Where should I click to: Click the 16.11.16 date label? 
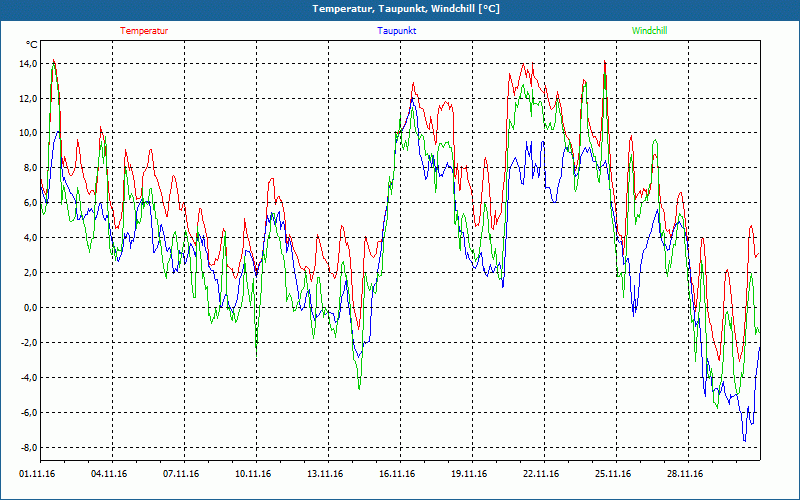click(x=397, y=474)
